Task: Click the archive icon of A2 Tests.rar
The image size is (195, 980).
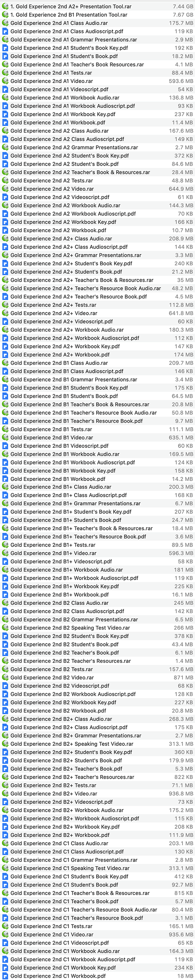Action: 5,180
